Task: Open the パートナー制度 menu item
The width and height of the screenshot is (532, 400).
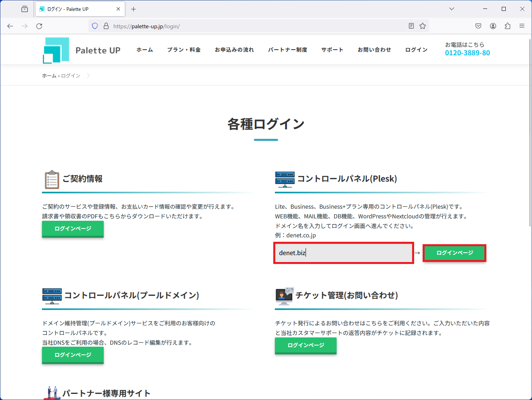Action: point(288,50)
